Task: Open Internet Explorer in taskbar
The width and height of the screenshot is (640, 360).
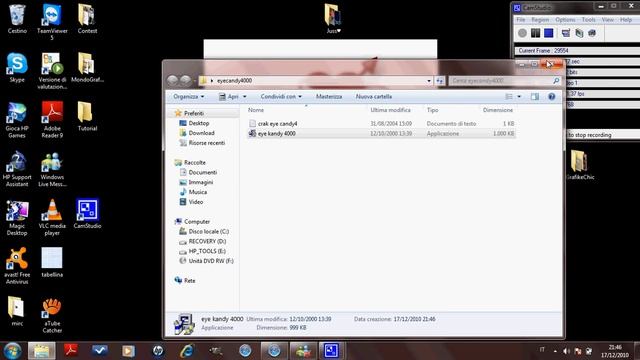Action: [x=187, y=351]
